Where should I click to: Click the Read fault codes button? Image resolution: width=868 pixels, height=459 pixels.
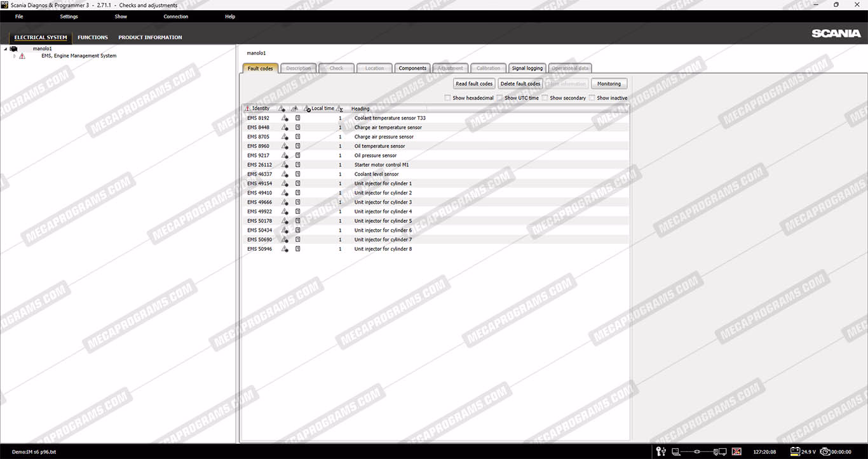pyautogui.click(x=474, y=84)
